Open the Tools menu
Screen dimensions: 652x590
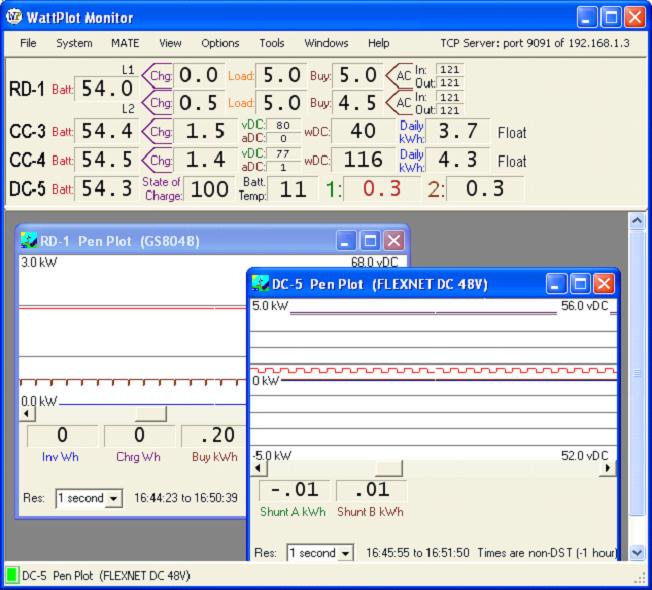point(272,43)
